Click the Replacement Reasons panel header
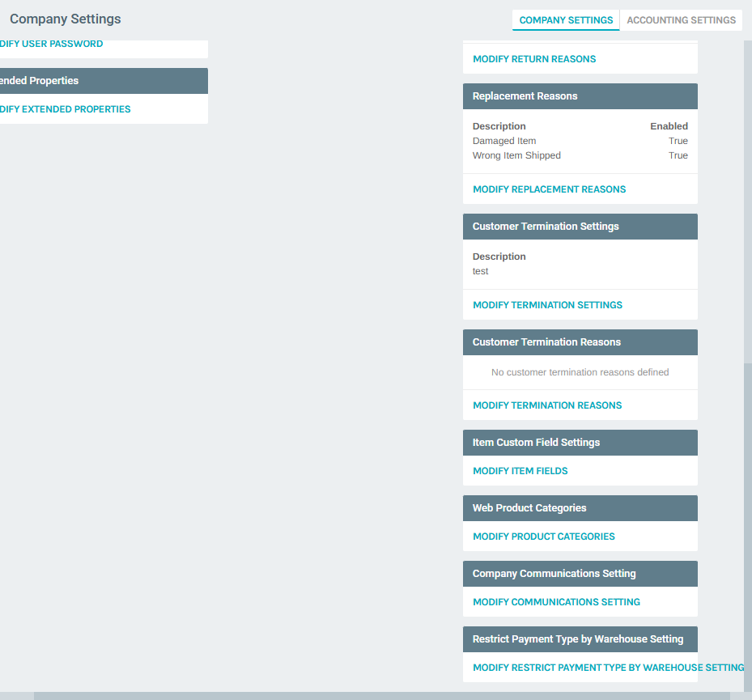Screen dimensions: 752x700 (x=580, y=95)
